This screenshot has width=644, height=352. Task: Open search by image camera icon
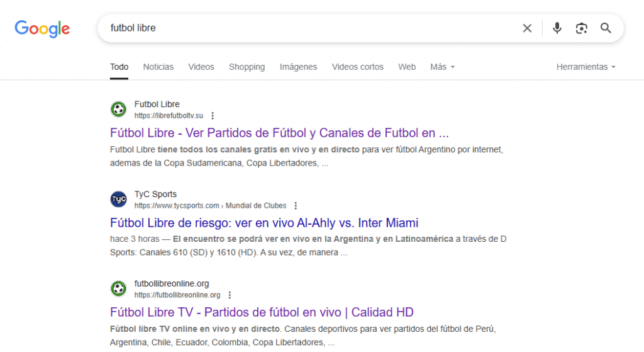point(581,28)
